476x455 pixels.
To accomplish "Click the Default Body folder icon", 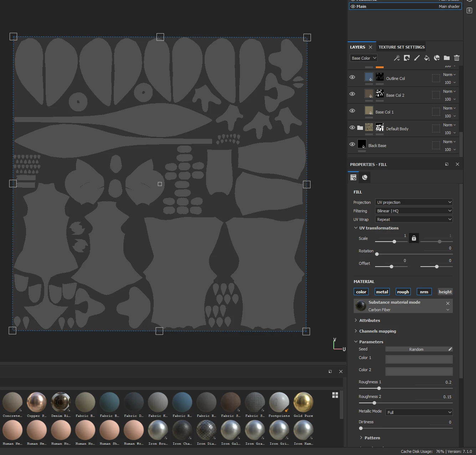I will tap(360, 128).
